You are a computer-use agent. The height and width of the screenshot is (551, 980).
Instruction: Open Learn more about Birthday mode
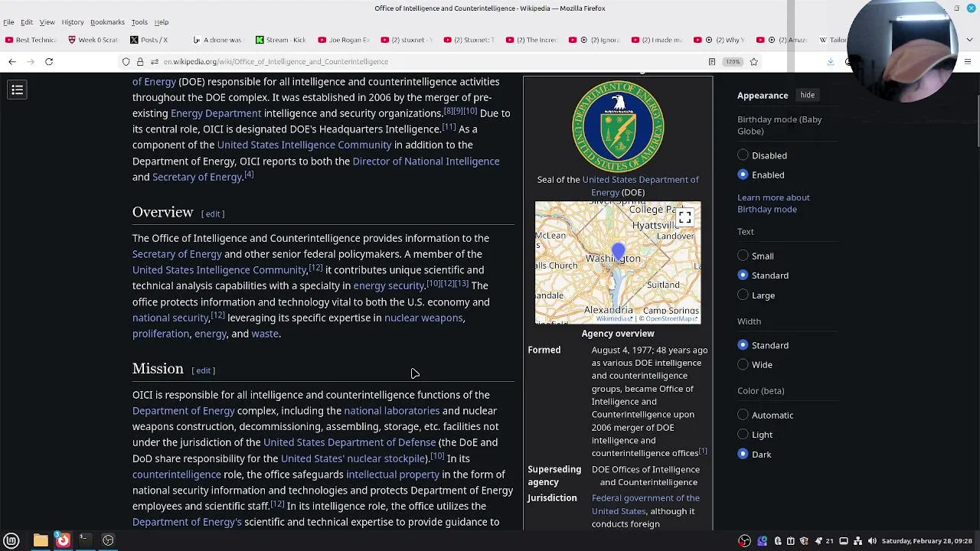[x=773, y=203]
